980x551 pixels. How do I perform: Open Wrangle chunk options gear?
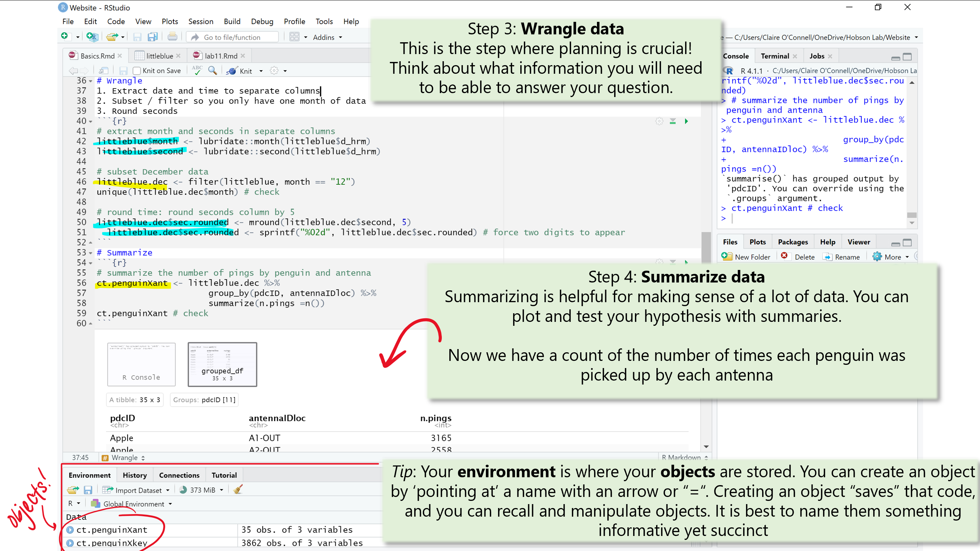click(659, 121)
